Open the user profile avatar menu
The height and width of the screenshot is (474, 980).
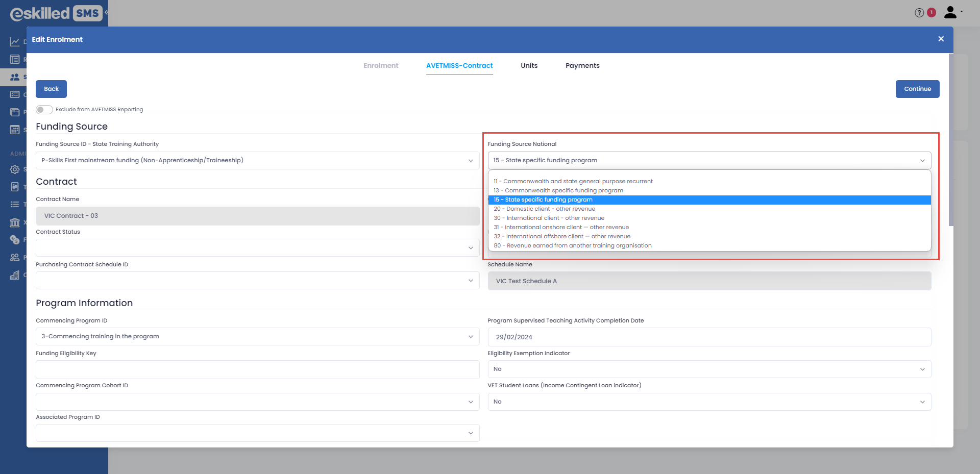coord(951,12)
